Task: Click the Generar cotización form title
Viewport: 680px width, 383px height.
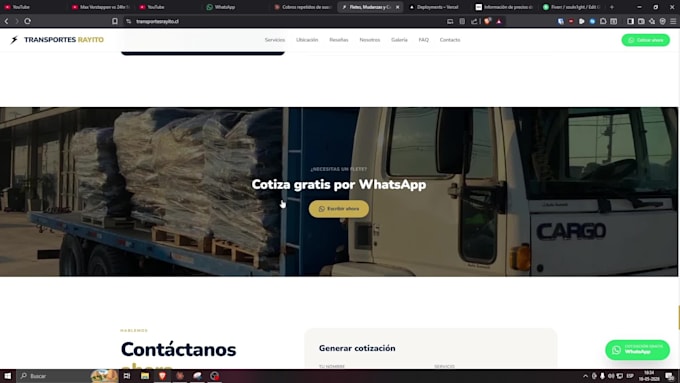Action: pyautogui.click(x=357, y=348)
